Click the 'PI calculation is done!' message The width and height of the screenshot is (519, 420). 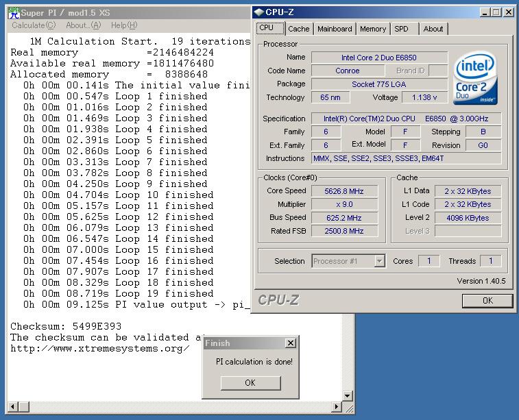(x=254, y=362)
